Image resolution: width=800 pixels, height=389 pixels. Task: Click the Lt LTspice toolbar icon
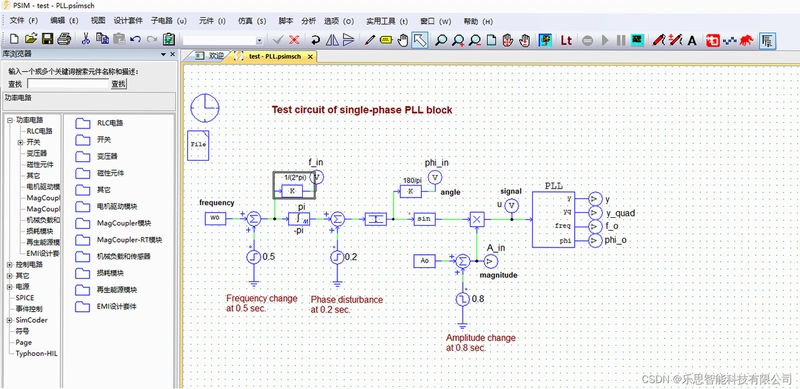566,40
